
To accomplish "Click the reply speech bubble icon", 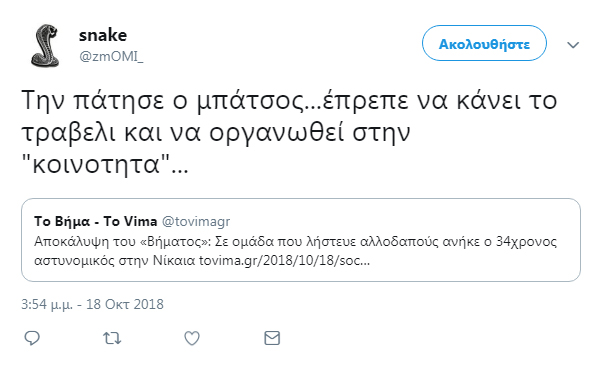I will click(32, 338).
